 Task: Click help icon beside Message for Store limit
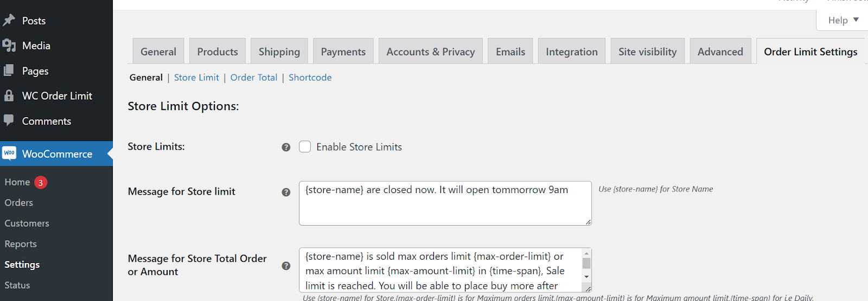[x=286, y=192]
